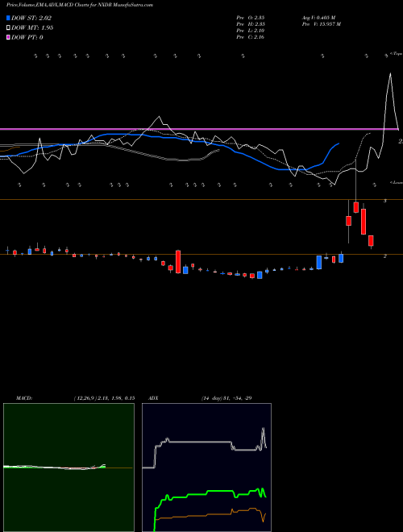The image size is (403, 532).
Task: Click inside the dark blue ADX chart panel
Action: click(x=206, y=468)
